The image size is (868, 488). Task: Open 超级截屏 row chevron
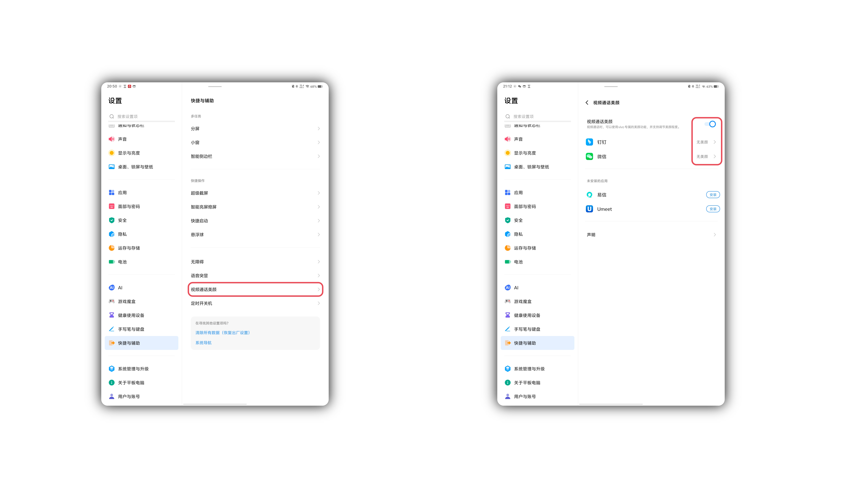pyautogui.click(x=319, y=193)
